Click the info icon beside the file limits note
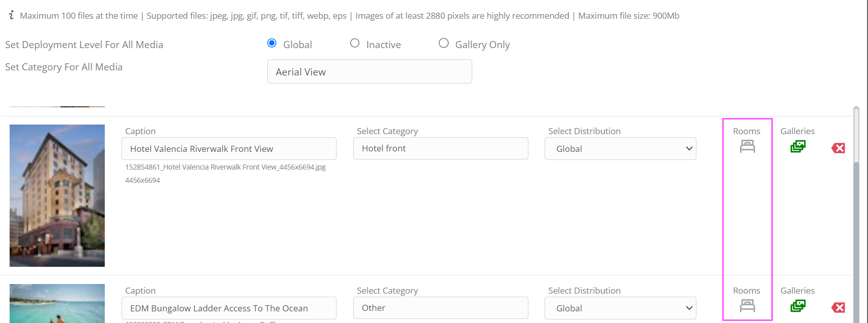The width and height of the screenshot is (868, 323). coord(11,15)
